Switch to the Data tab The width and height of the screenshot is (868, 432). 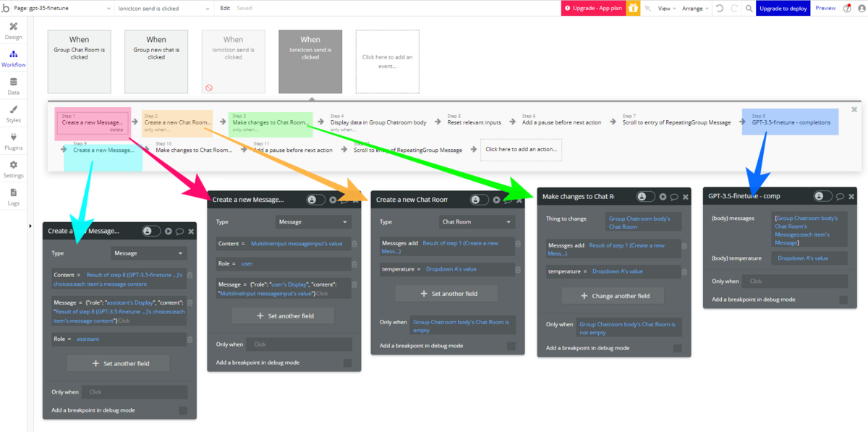pyautogui.click(x=13, y=86)
